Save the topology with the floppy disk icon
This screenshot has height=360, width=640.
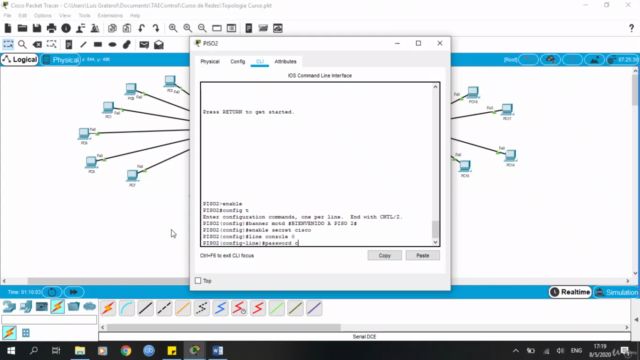[x=37, y=28]
